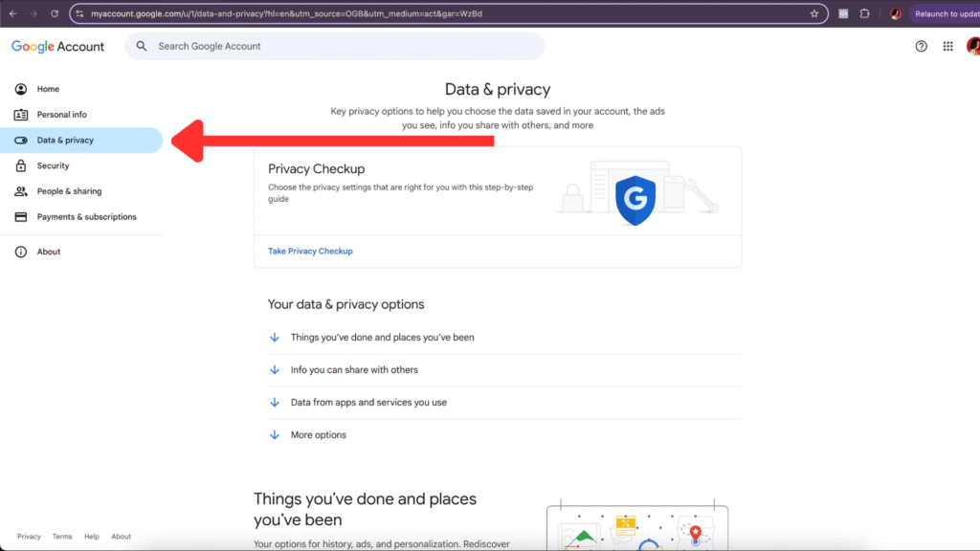Click the Data & privacy page title

click(498, 89)
